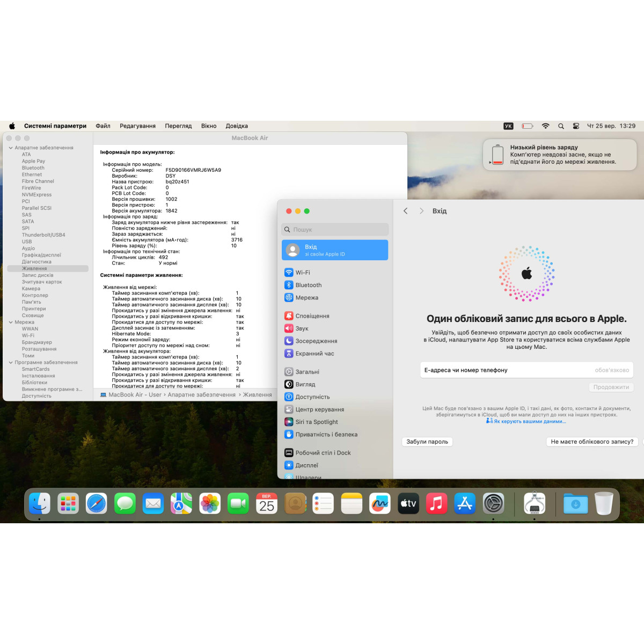Open the Downloads folder in the Dock
Viewport: 644px width, 644px height.
pos(576,503)
